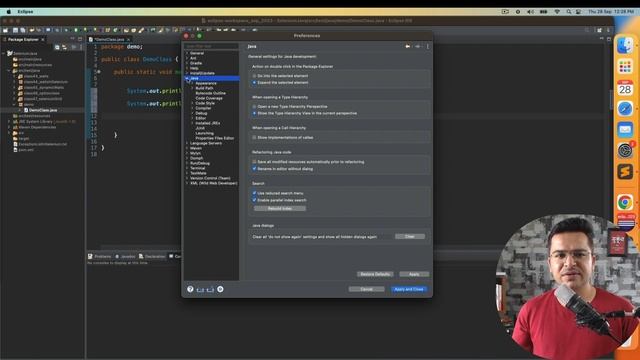Image resolution: width=640 pixels, height=360 pixels.
Task: Select Appearance under Java preferences
Action: tap(206, 83)
